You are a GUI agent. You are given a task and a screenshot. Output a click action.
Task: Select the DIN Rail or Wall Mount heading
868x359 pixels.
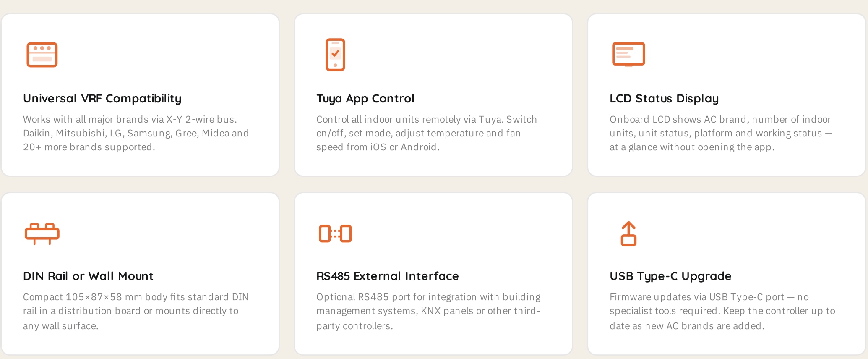[x=88, y=276]
